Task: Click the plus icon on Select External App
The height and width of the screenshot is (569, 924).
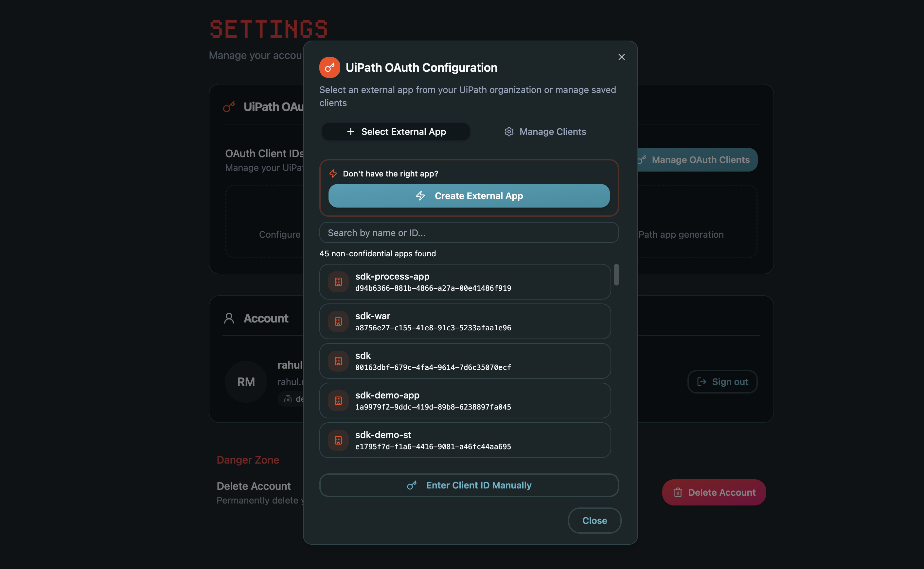Action: 350,132
